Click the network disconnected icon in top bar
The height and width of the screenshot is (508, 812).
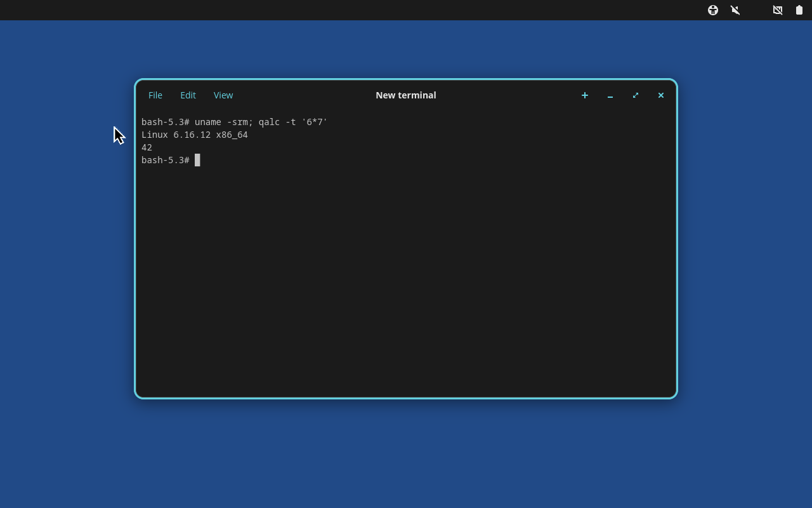pyautogui.click(x=778, y=10)
